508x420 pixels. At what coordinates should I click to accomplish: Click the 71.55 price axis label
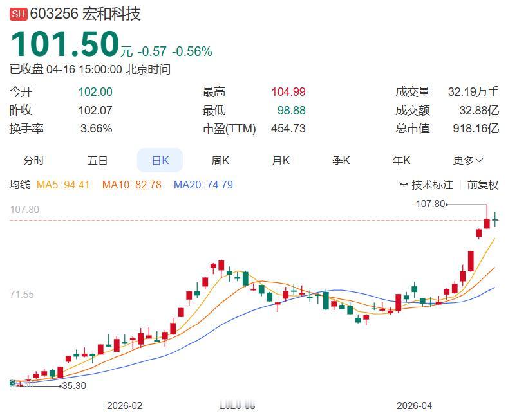tap(22, 295)
